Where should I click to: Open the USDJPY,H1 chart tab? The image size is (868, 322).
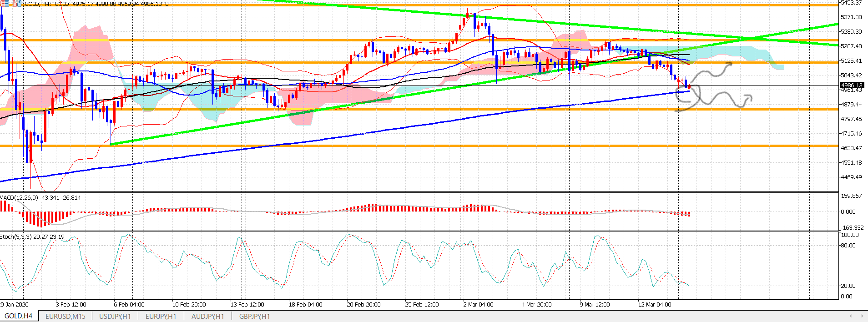pyautogui.click(x=115, y=316)
